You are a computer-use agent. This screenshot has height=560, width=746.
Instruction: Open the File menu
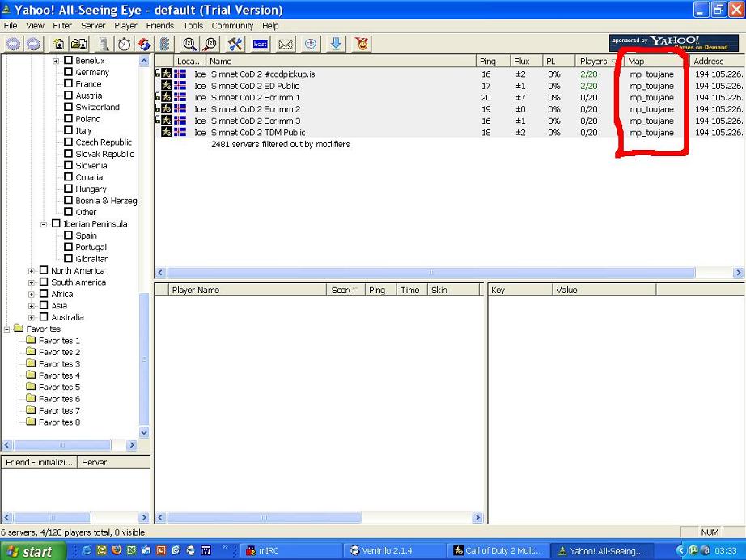pyautogui.click(x=11, y=26)
